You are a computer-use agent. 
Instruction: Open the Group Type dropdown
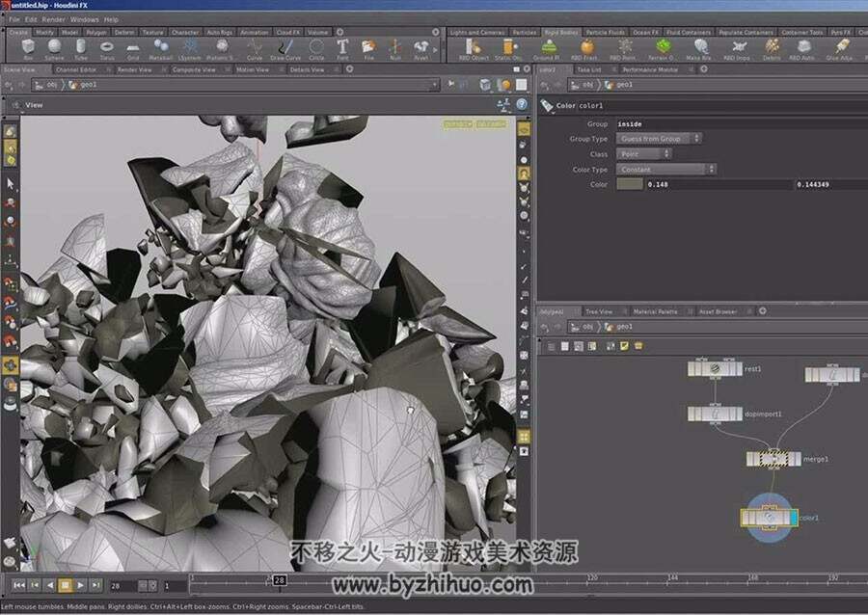pos(659,139)
